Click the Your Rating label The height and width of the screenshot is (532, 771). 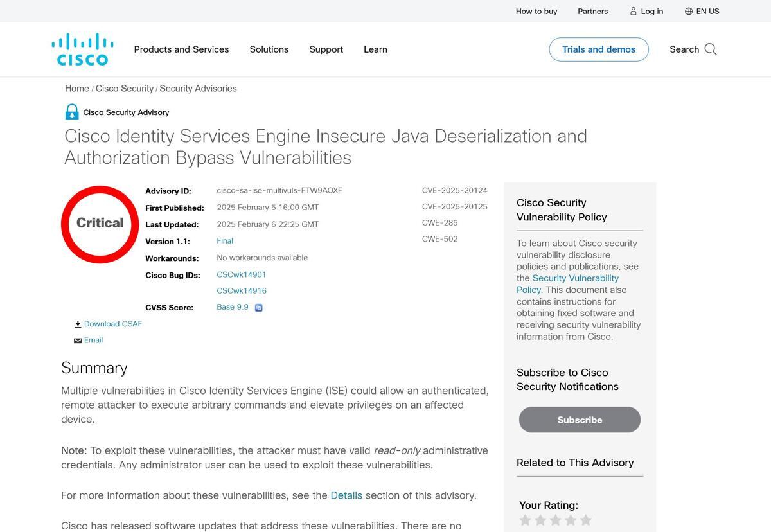click(549, 506)
